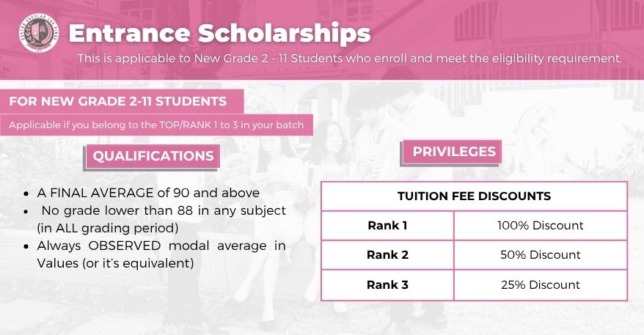644x335 pixels.
Task: Click the school seal logo
Action: 39,34
